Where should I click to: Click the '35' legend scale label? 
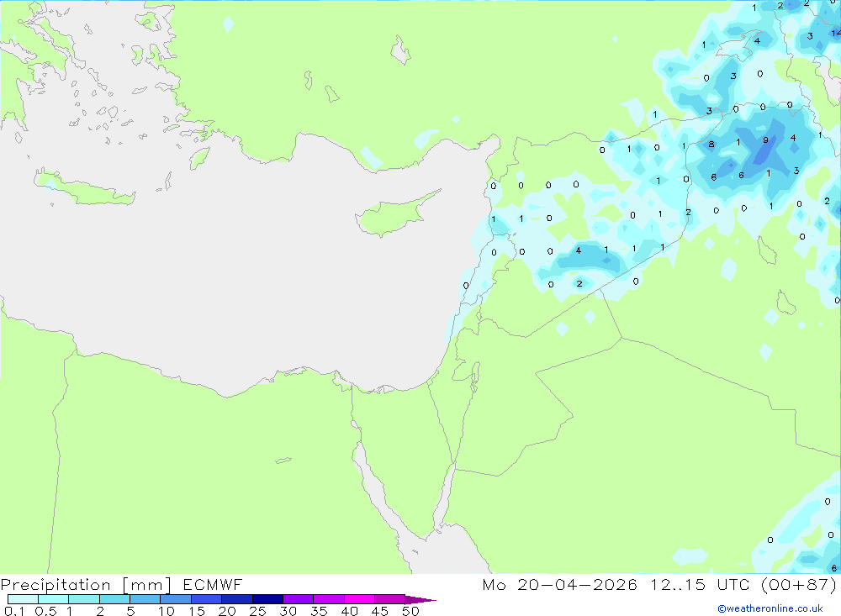tap(319, 611)
